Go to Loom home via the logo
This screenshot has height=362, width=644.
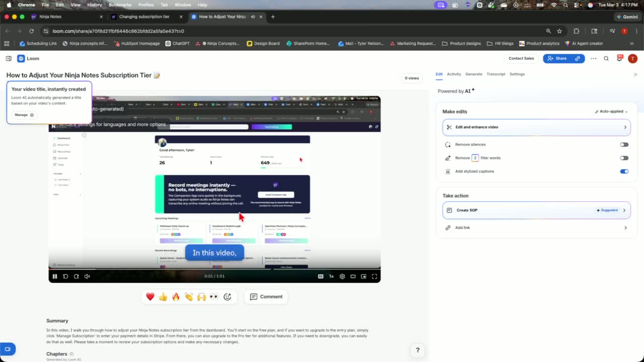pos(28,58)
